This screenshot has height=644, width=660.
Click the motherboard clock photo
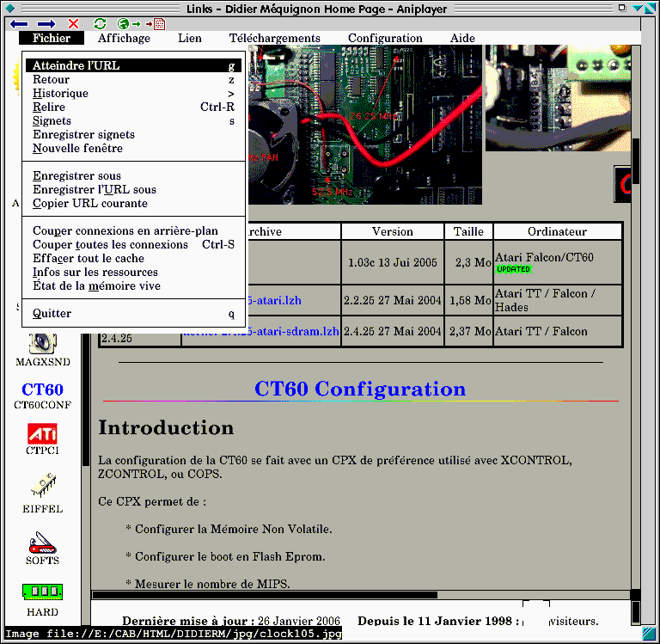pyautogui.click(x=364, y=125)
